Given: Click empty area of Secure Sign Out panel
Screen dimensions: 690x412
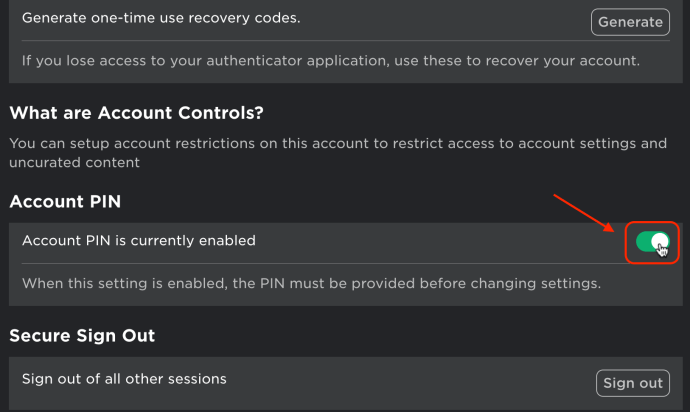Looking at the screenshot, I should [x=409, y=383].
